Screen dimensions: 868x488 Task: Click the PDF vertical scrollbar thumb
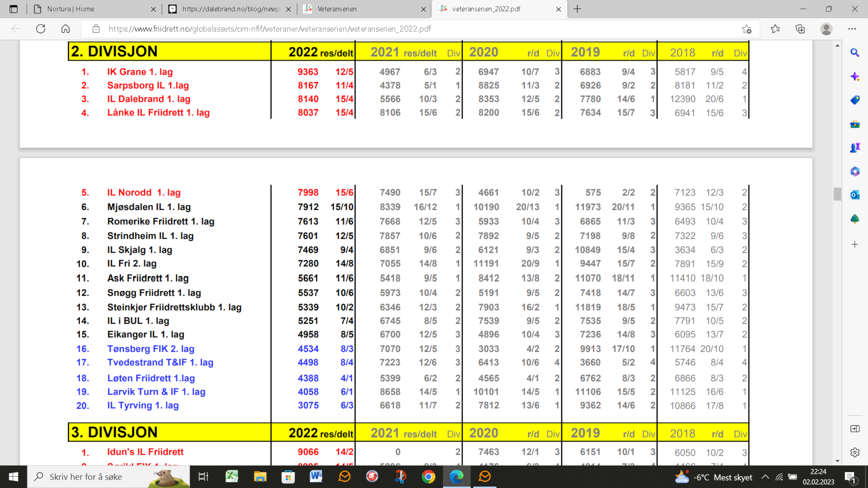pyautogui.click(x=837, y=194)
